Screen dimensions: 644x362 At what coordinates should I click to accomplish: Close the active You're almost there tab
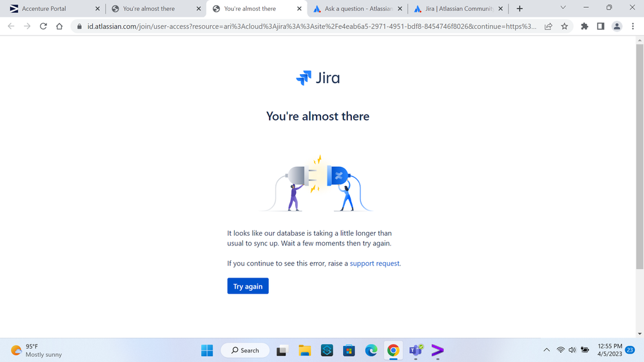(299, 8)
